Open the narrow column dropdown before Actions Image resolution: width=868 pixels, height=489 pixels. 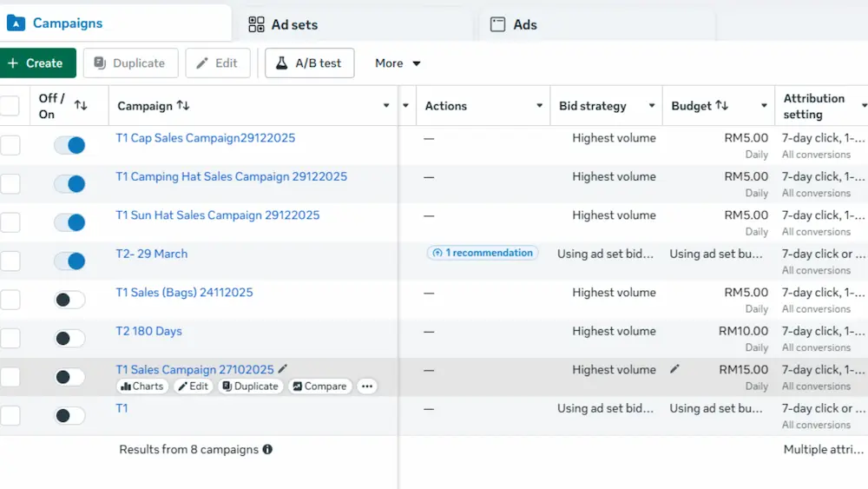click(x=405, y=105)
